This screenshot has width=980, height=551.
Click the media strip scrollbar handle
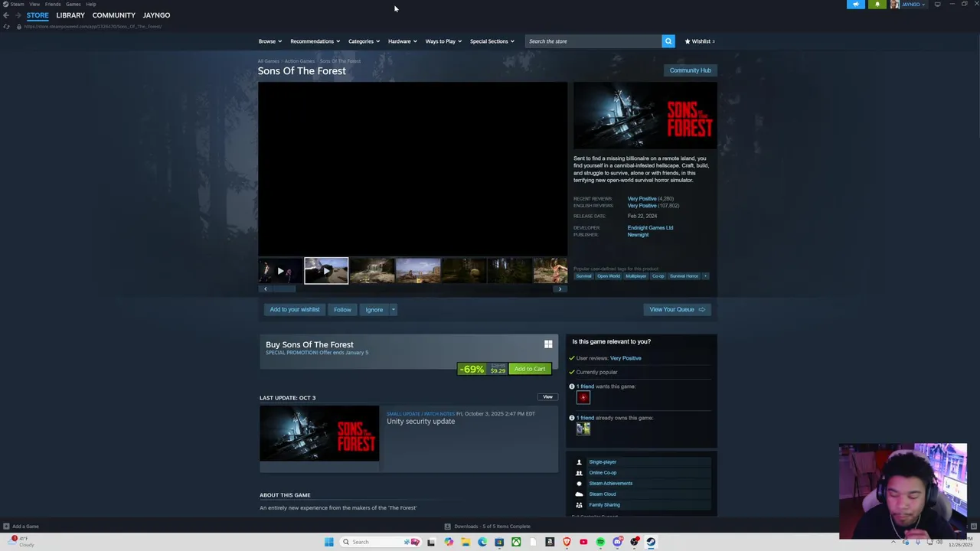click(285, 289)
